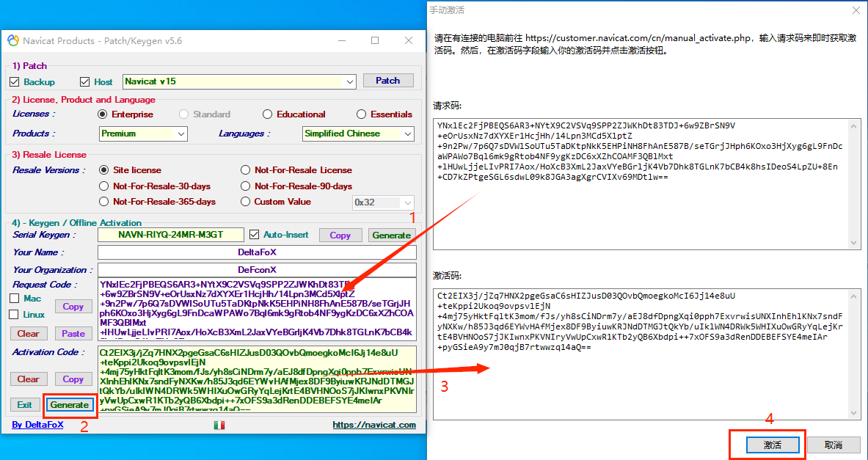Open the Navicat v15 version dropdown

(350, 81)
